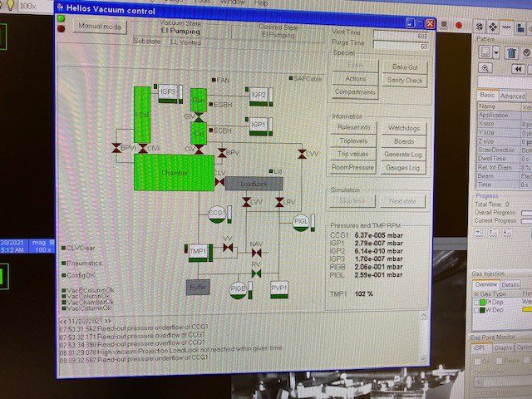Click the red record circle in background toolbar
532x399 pixels.
click(459, 26)
